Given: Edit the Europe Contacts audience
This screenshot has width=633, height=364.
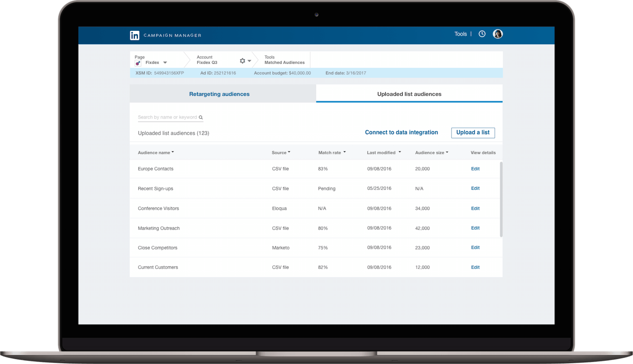Looking at the screenshot, I should (475, 169).
